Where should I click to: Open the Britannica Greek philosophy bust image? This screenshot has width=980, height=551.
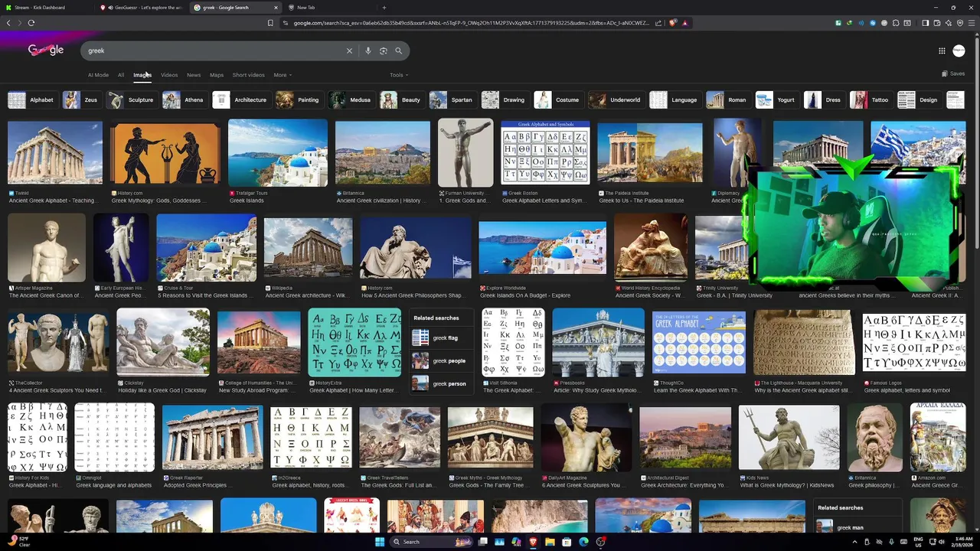coord(875,438)
